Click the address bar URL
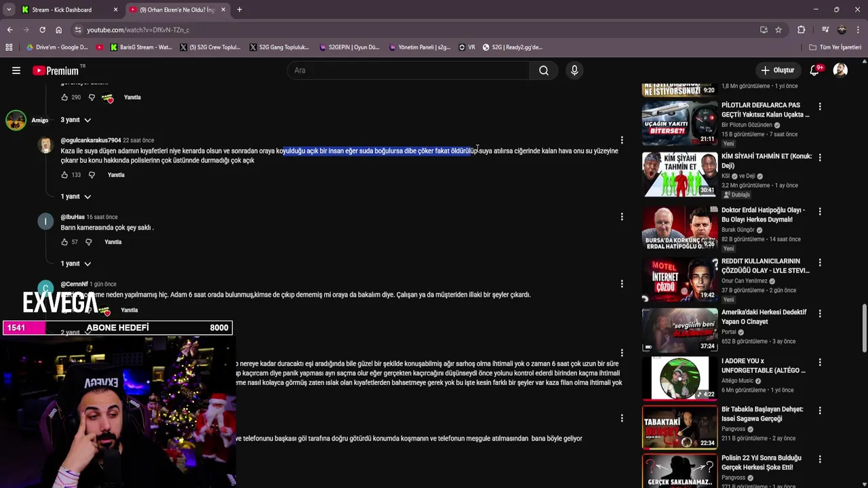 click(138, 30)
